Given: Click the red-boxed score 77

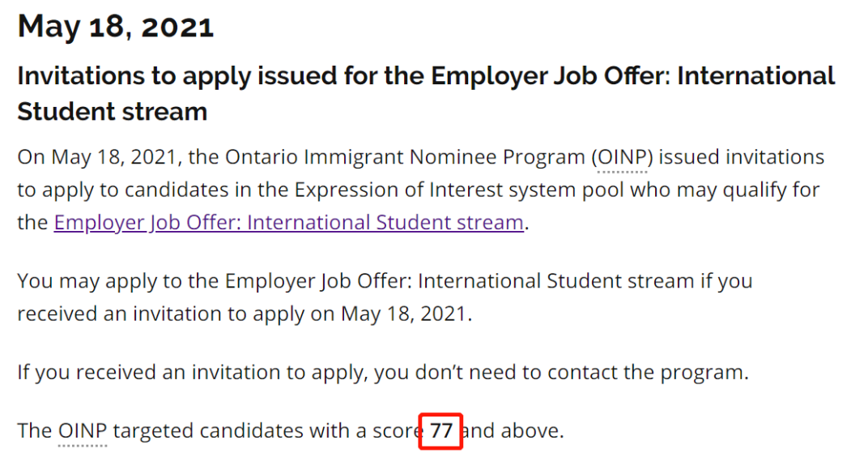Looking at the screenshot, I should pos(441,430).
